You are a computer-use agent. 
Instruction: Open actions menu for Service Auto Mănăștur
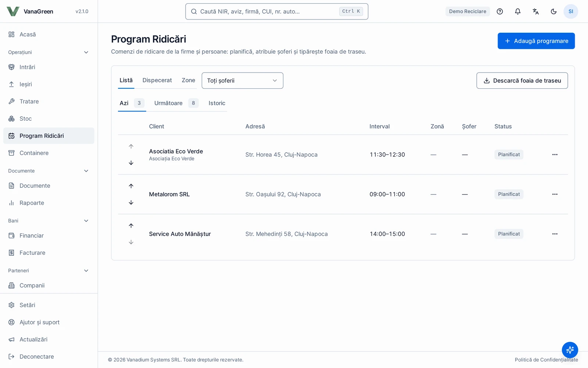[555, 234]
